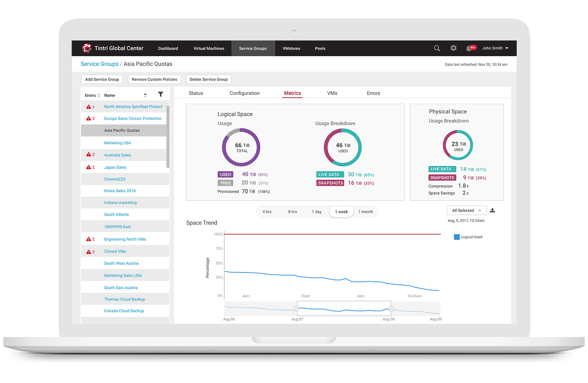Select the 1 week time range
Image resolution: width=588 pixels, height=383 pixels.
341,212
